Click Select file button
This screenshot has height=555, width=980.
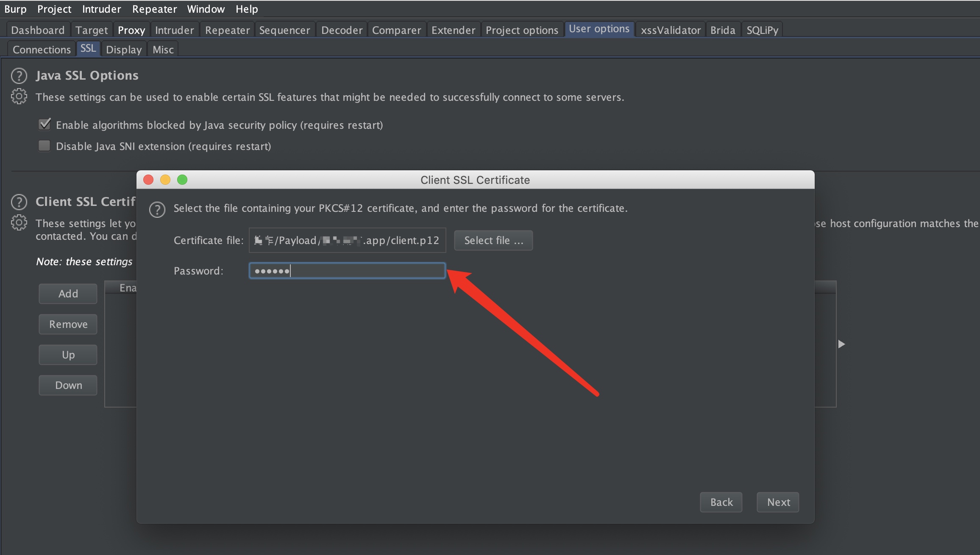pyautogui.click(x=493, y=240)
